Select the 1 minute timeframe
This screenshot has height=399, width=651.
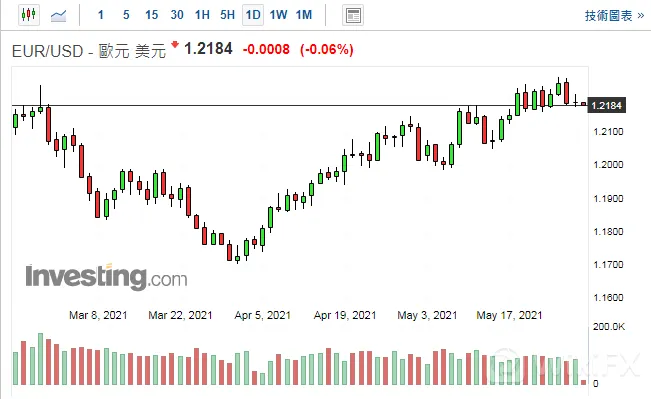[x=100, y=15]
